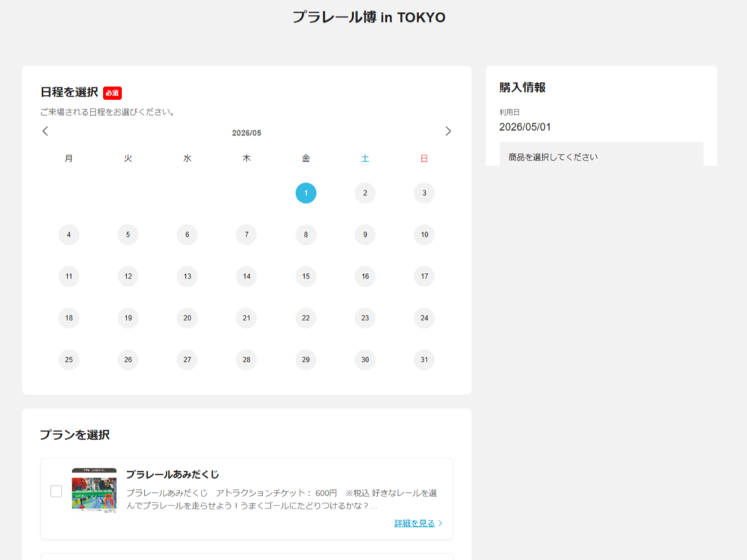Click the 金 Friday column header

coord(306,158)
